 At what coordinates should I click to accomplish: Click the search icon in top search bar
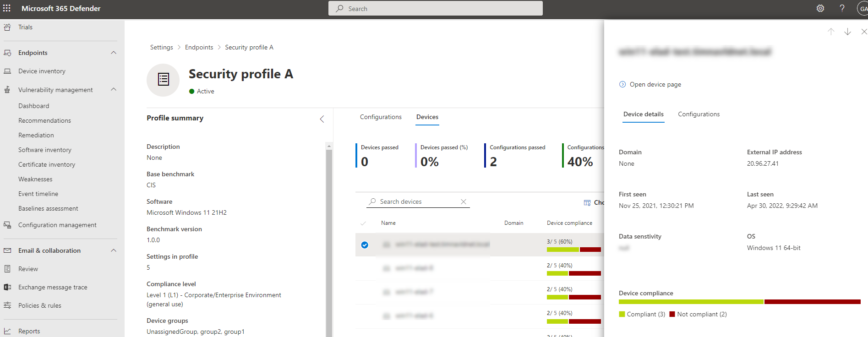[x=339, y=8]
